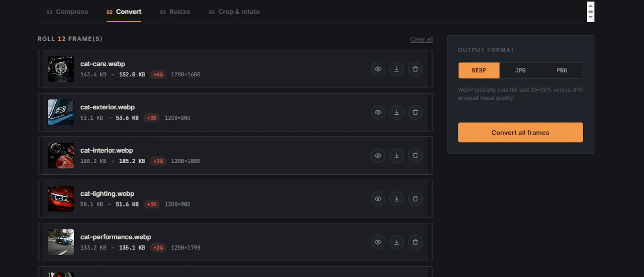Screen dimensions: 644x277
Task: Click the cat-lighting.webp thumbnail
Action: [x=61, y=199]
